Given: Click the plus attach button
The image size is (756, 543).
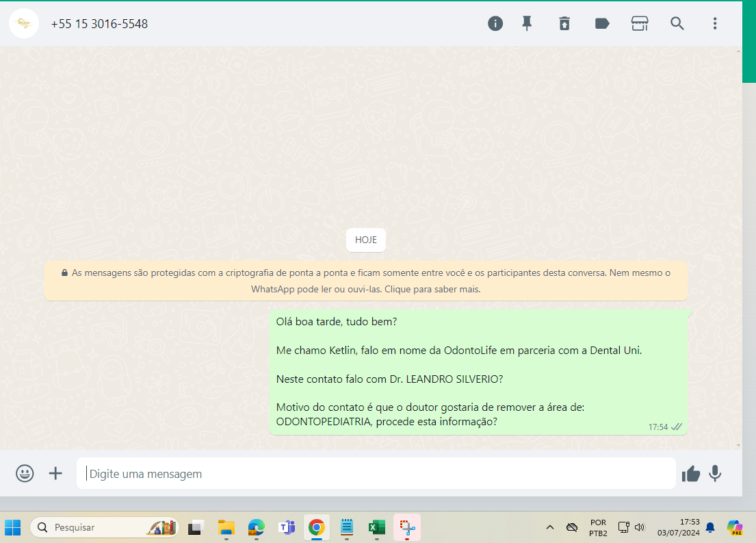Looking at the screenshot, I should pos(55,473).
